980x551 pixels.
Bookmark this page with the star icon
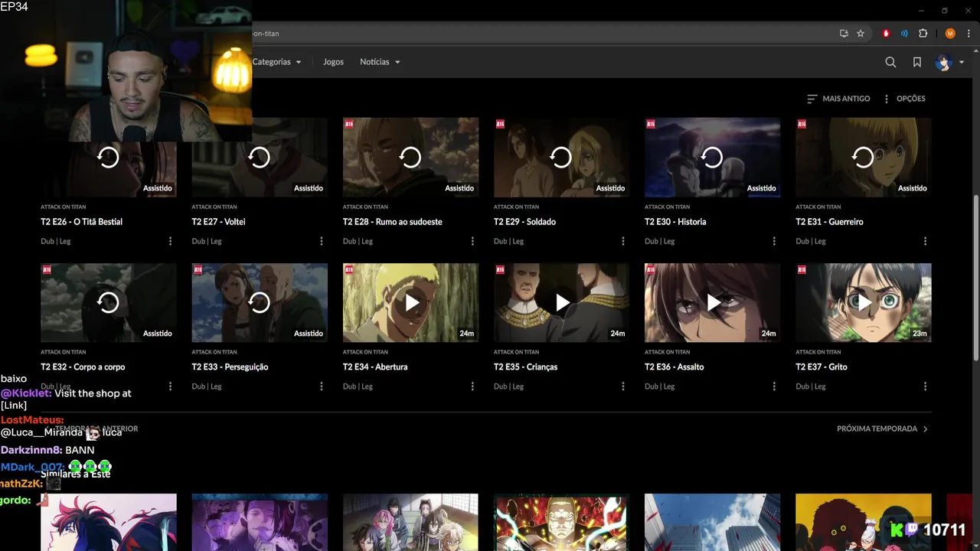coord(861,34)
